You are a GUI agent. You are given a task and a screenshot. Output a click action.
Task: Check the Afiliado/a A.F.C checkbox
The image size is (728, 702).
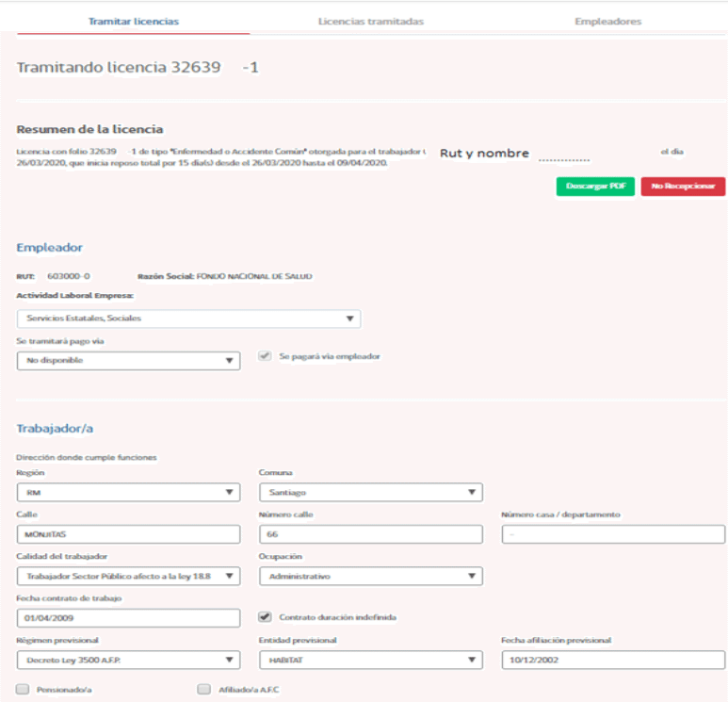point(202,690)
